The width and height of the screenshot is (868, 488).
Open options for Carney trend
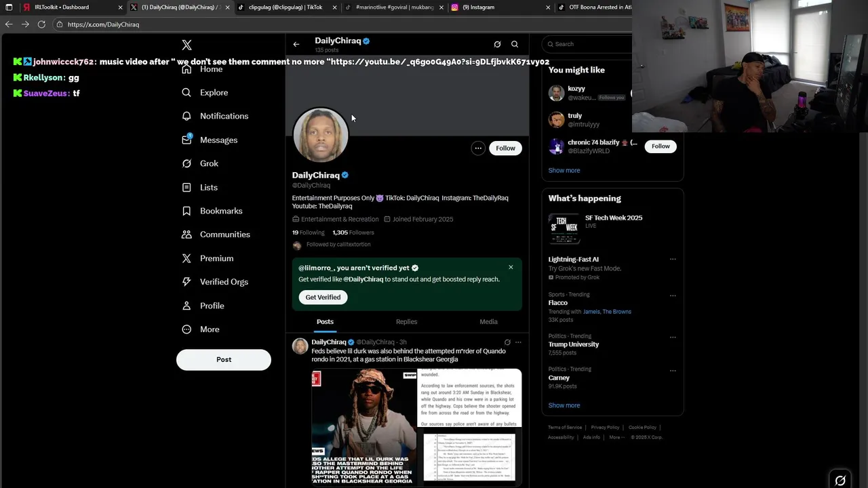point(673,370)
